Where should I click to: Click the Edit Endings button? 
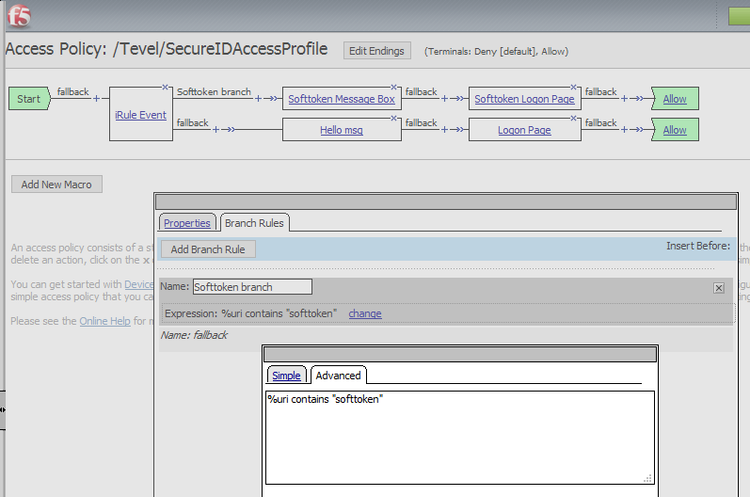coord(377,50)
